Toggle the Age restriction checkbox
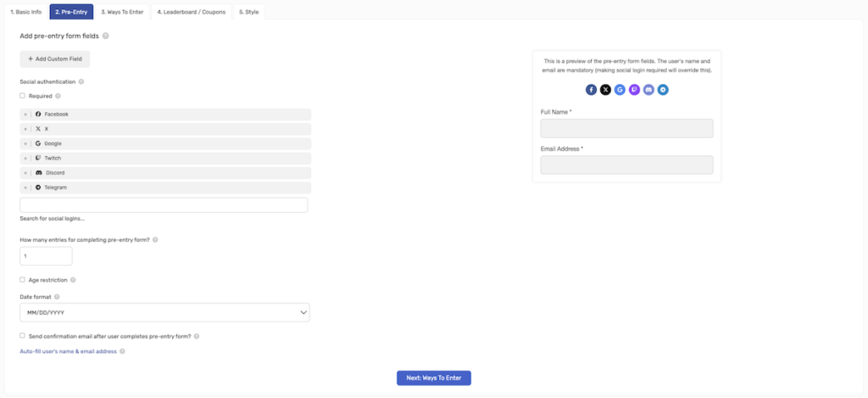The image size is (868, 398). (23, 279)
